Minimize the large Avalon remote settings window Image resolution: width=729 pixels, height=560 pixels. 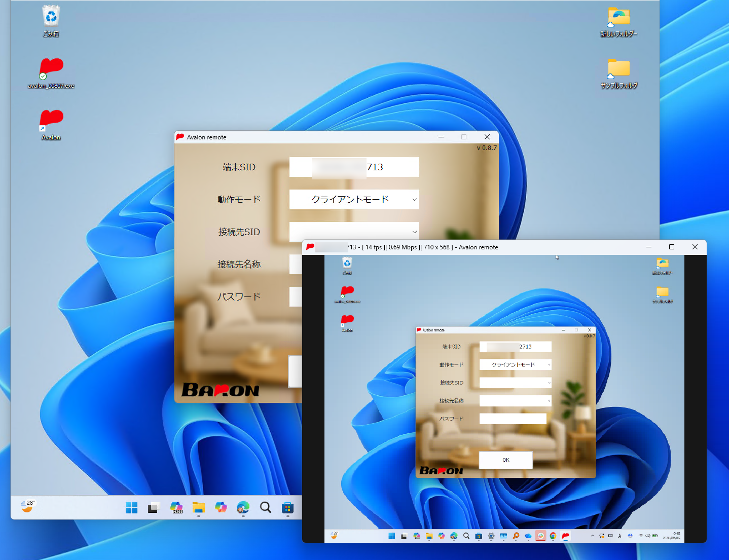(441, 137)
